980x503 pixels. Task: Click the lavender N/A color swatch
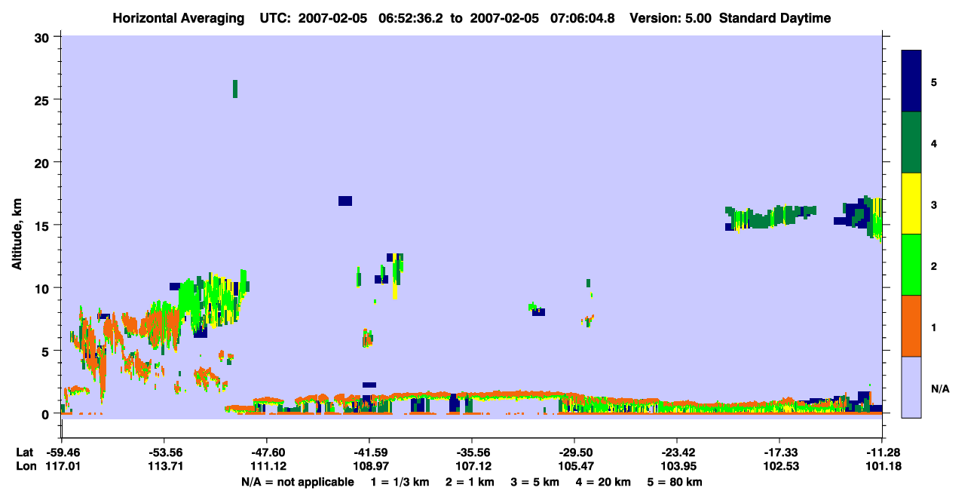pos(911,387)
